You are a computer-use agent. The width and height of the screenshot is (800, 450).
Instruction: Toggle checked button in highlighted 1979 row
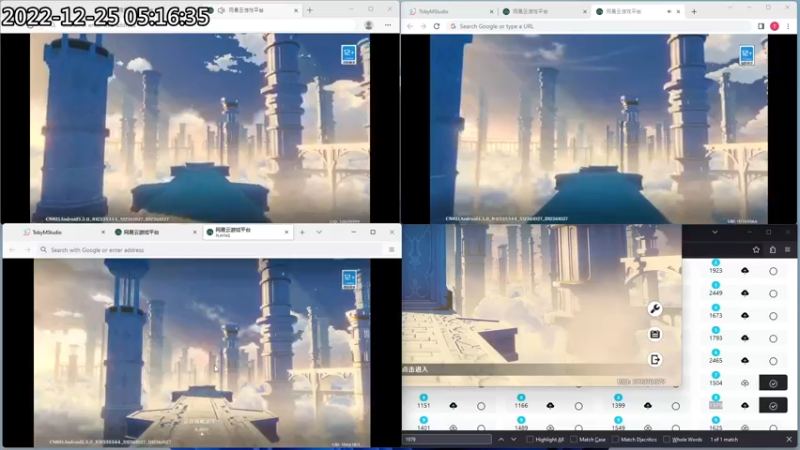[773, 406]
